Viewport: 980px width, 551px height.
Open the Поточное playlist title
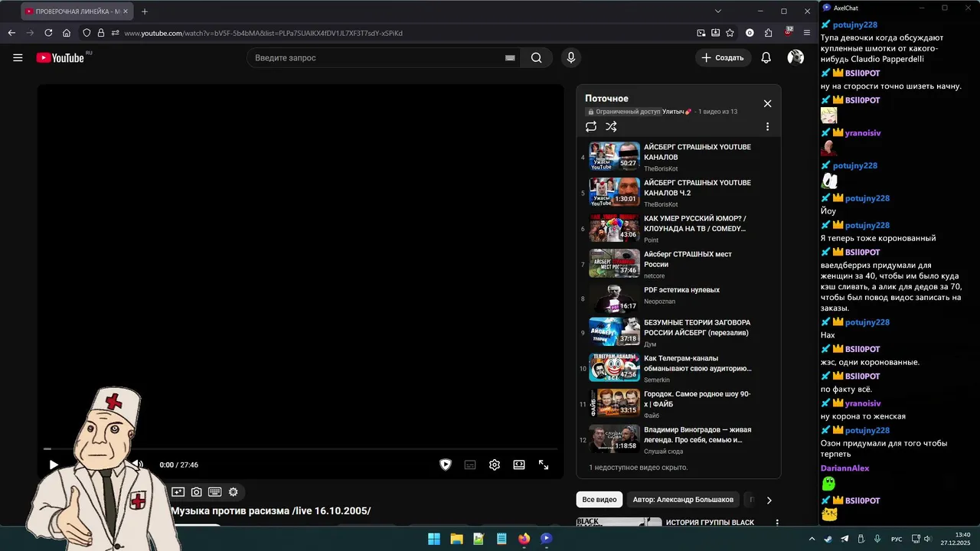(x=606, y=98)
